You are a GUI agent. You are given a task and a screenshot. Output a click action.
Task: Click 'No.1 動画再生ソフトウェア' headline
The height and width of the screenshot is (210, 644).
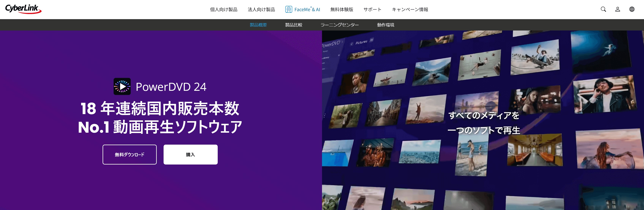click(x=160, y=127)
